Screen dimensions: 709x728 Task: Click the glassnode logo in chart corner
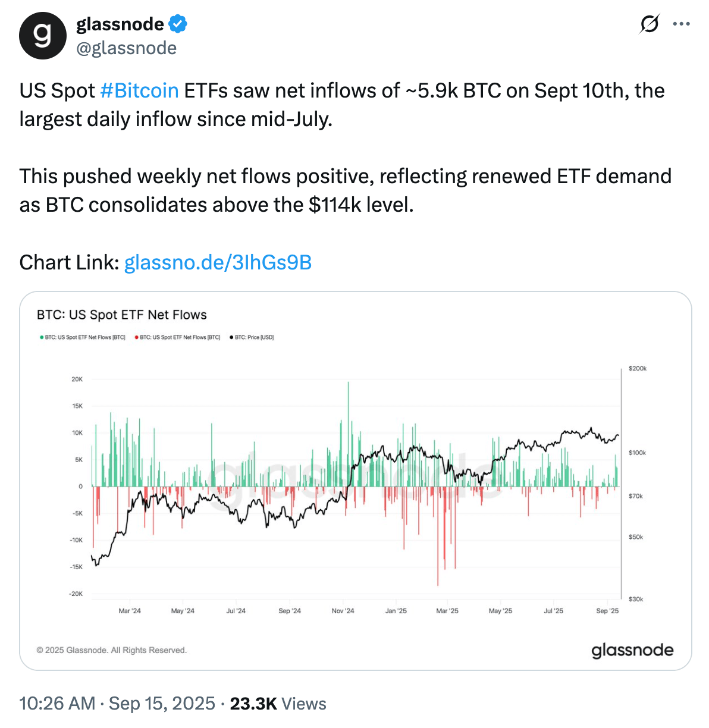click(632, 650)
